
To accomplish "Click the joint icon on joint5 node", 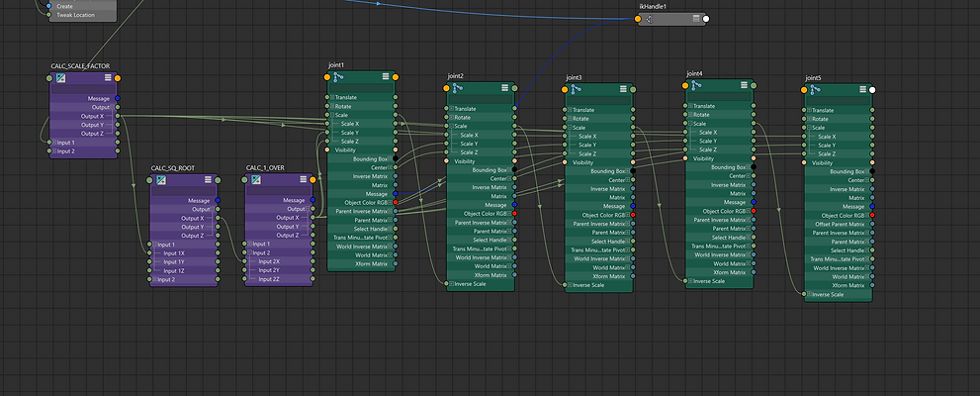I will click(x=816, y=90).
